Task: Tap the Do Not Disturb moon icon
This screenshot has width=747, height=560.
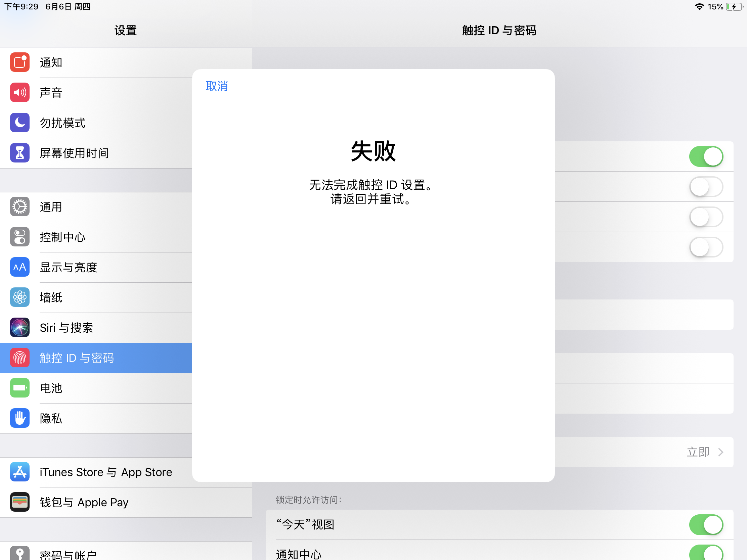Action: (19, 123)
